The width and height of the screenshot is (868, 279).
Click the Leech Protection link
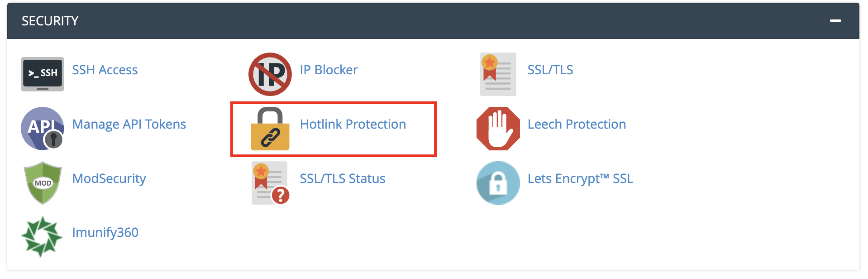[577, 124]
